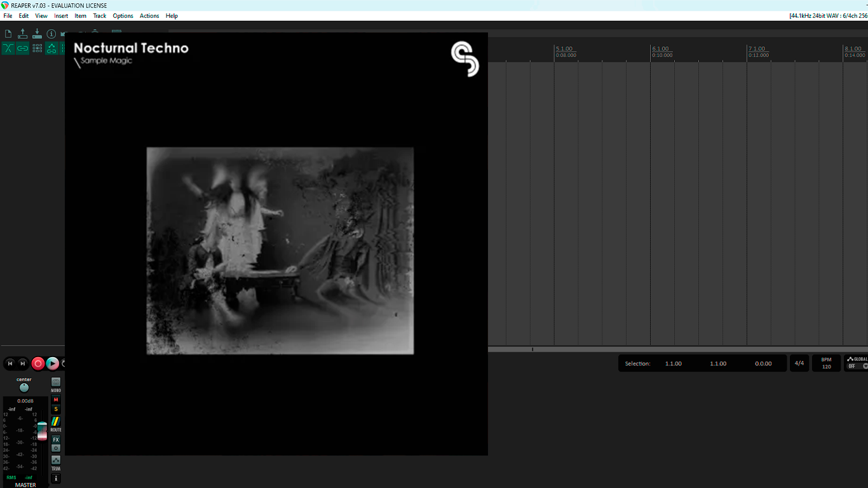The width and height of the screenshot is (868, 488).
Task: Click master track info icon
Action: point(56,478)
